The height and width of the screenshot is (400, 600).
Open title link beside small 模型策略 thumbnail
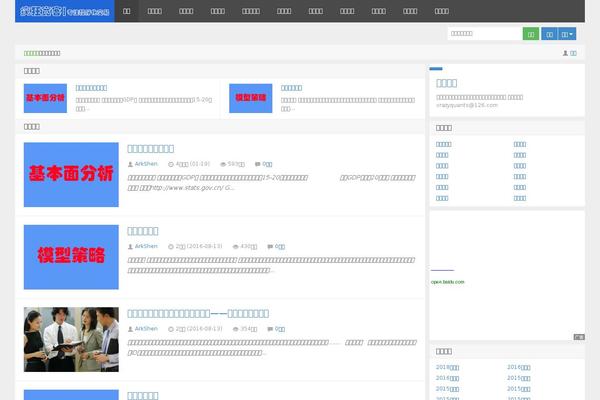pos(291,88)
